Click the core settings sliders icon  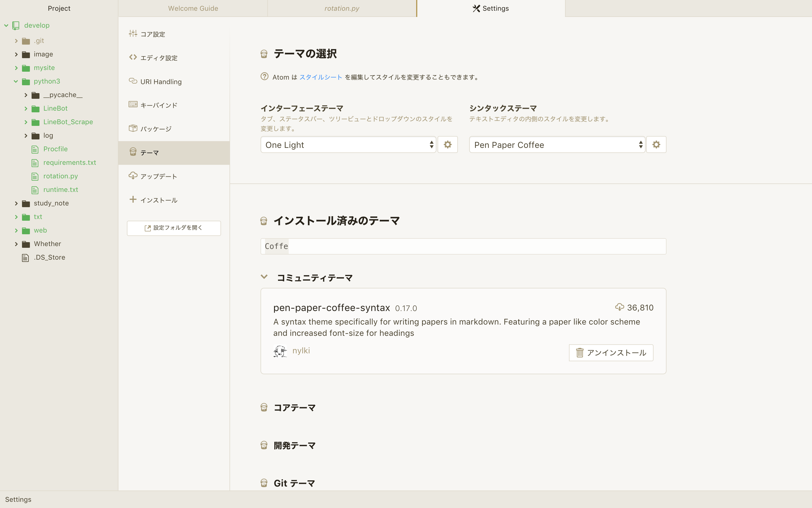[x=133, y=33]
